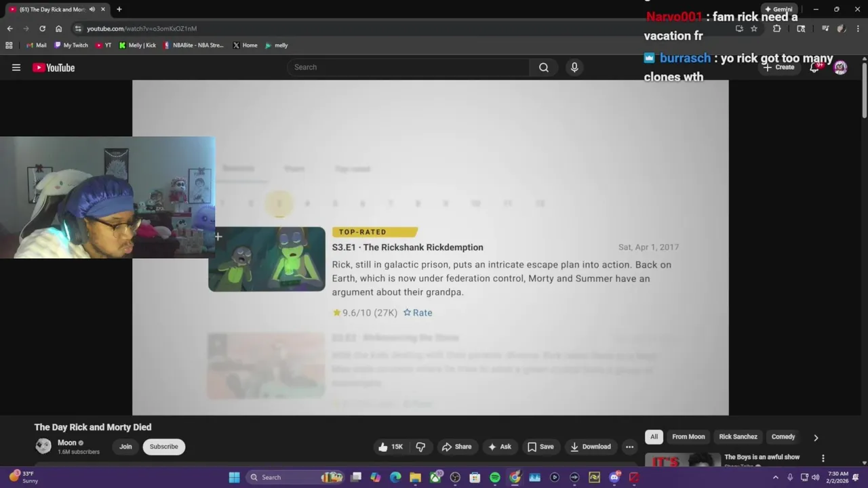Open browser home page button
The height and width of the screenshot is (488, 868).
58,28
